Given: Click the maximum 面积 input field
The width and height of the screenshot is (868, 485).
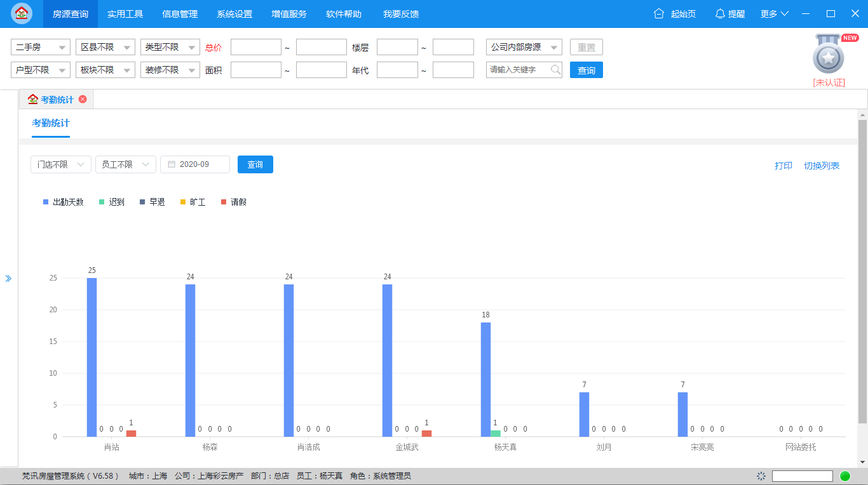Looking at the screenshot, I should pos(321,70).
